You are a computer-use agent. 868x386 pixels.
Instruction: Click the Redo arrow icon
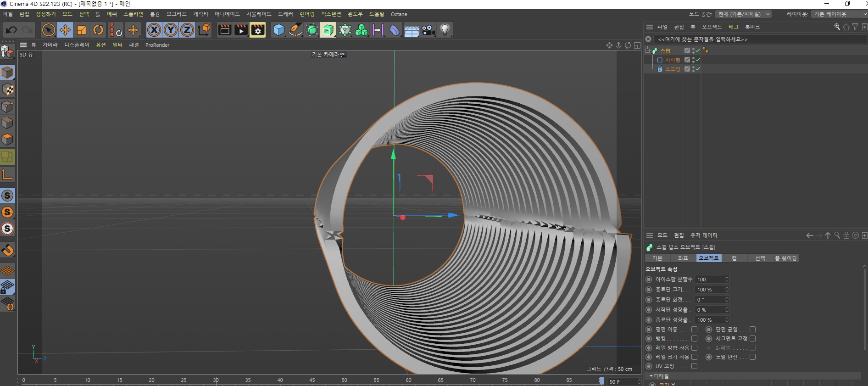pos(28,30)
